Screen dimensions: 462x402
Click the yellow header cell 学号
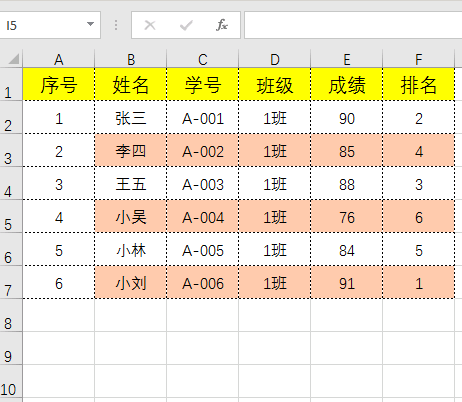coord(203,85)
